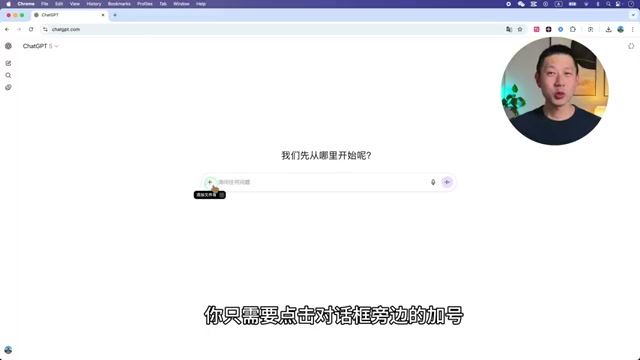Open the library icon in sidebar
The height and width of the screenshot is (360, 640).
[8, 87]
